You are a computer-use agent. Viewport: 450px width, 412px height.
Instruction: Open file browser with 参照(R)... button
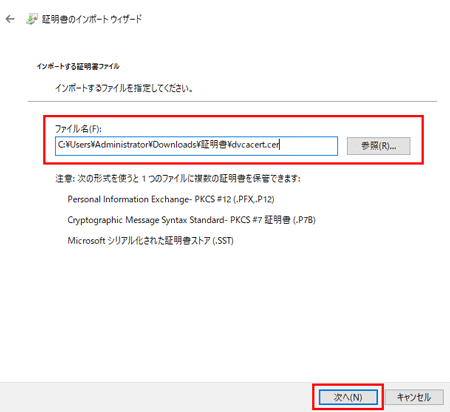point(378,146)
